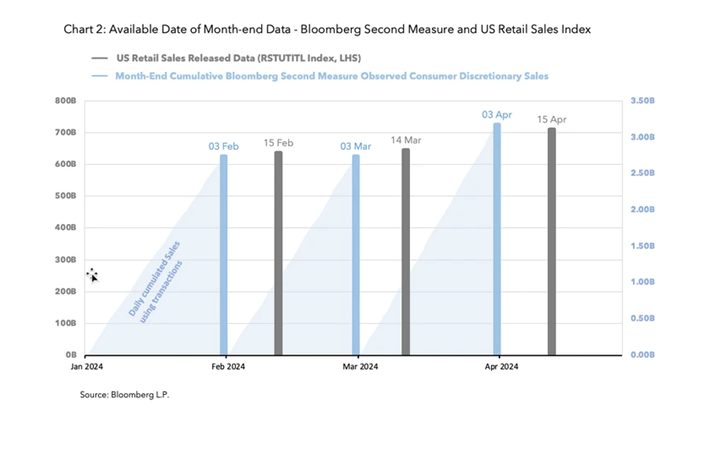Click the 800B left axis label
The height and width of the screenshot is (449, 715).
click(66, 101)
